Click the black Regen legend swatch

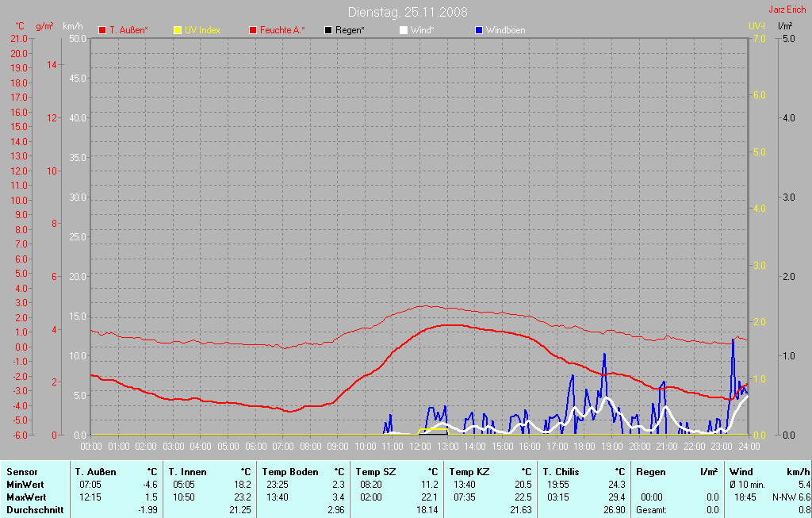click(x=328, y=30)
